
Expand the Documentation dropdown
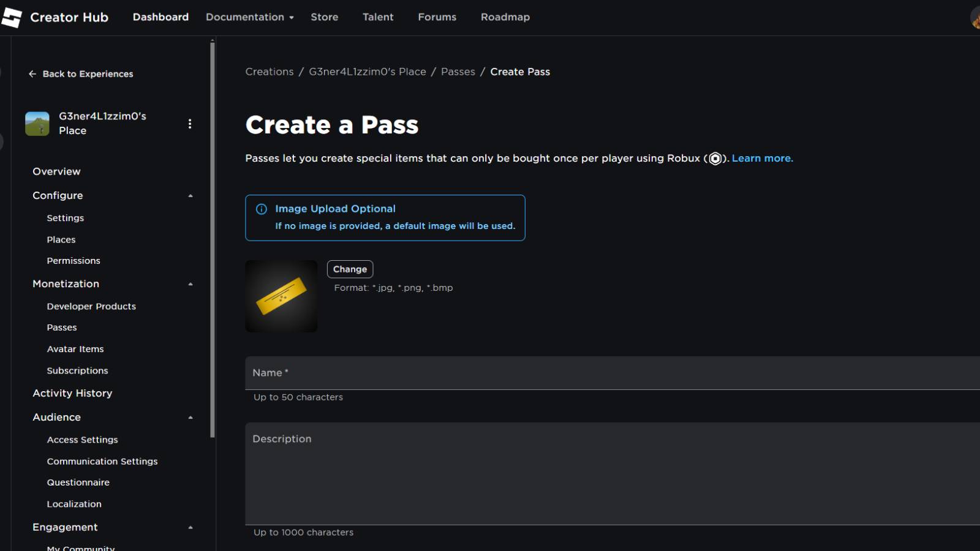pos(248,17)
